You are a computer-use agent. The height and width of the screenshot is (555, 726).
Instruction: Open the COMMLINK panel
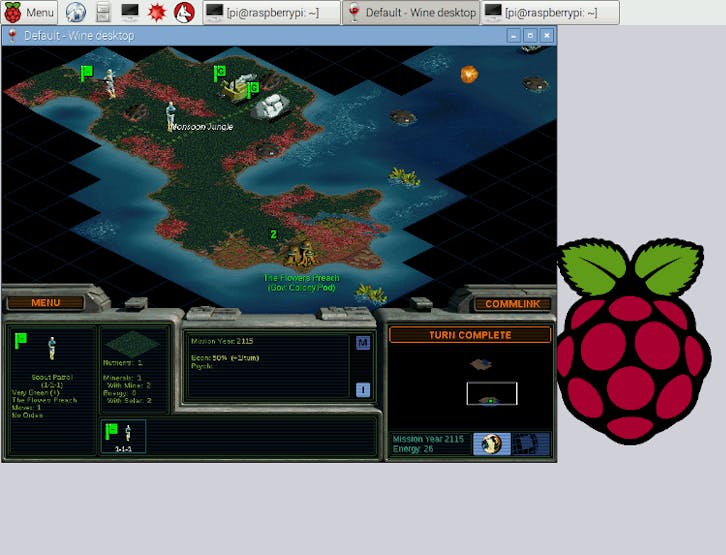point(512,304)
